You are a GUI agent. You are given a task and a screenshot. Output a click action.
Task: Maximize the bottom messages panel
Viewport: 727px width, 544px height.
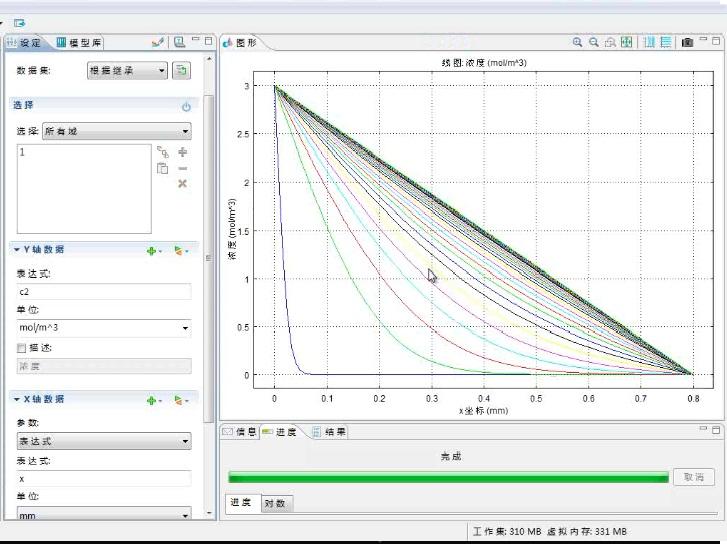pyautogui.click(x=716, y=430)
